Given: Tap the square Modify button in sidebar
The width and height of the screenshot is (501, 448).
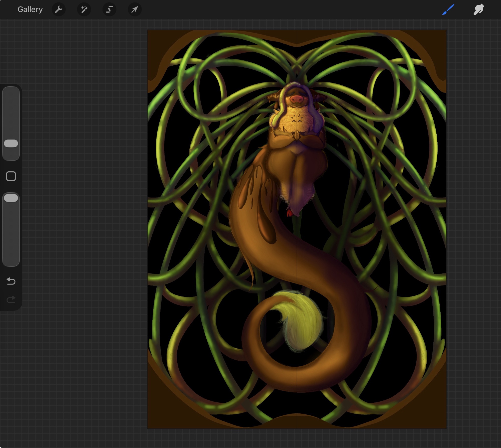Looking at the screenshot, I should click(x=11, y=176).
